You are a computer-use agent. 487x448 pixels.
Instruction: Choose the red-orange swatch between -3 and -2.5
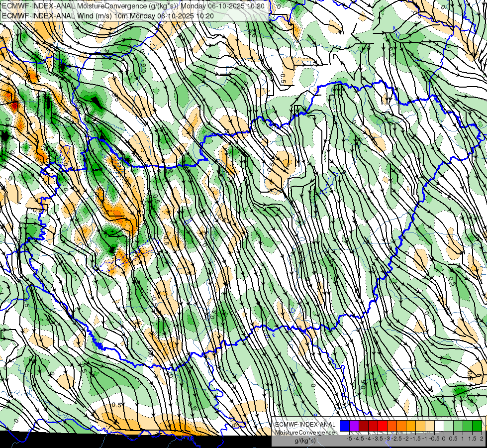pyautogui.click(x=392, y=426)
